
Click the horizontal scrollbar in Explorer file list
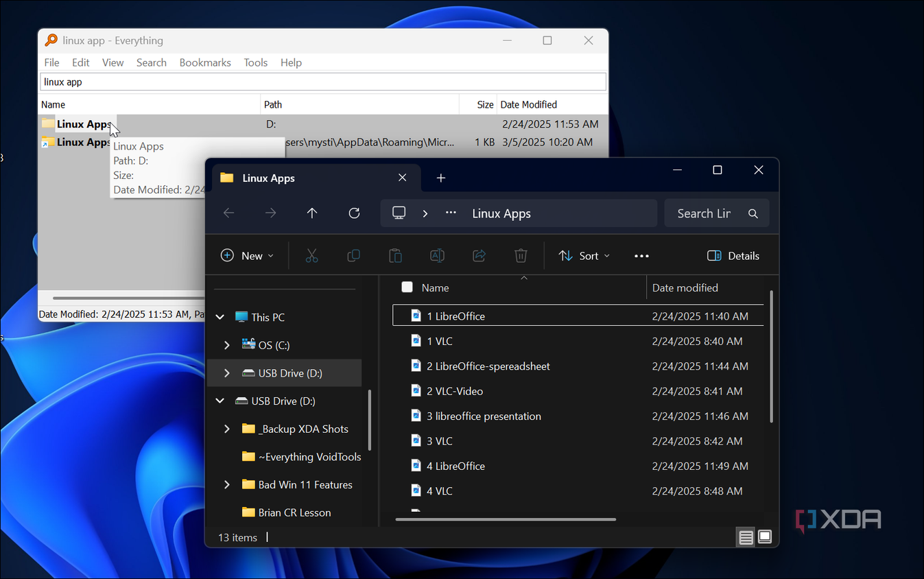506,519
